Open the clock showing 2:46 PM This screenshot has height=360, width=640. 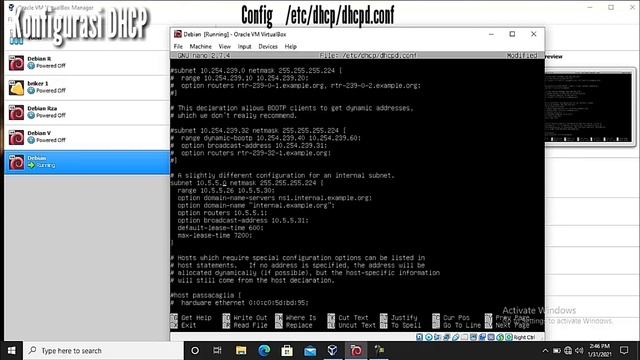click(599, 351)
